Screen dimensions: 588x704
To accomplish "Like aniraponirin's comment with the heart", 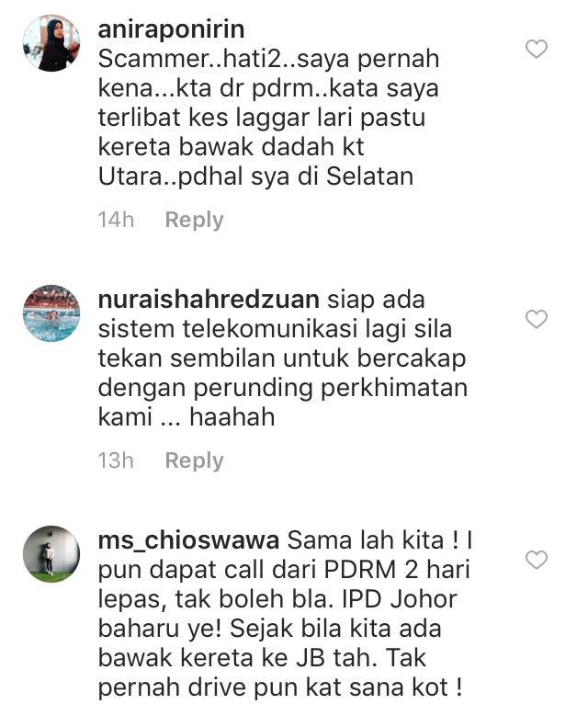I will coord(537,49).
